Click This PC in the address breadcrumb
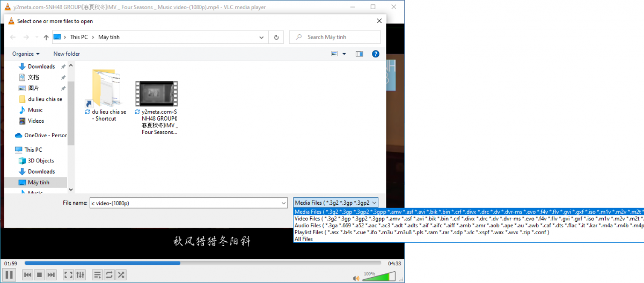This screenshot has width=644, height=283. pyautogui.click(x=79, y=37)
